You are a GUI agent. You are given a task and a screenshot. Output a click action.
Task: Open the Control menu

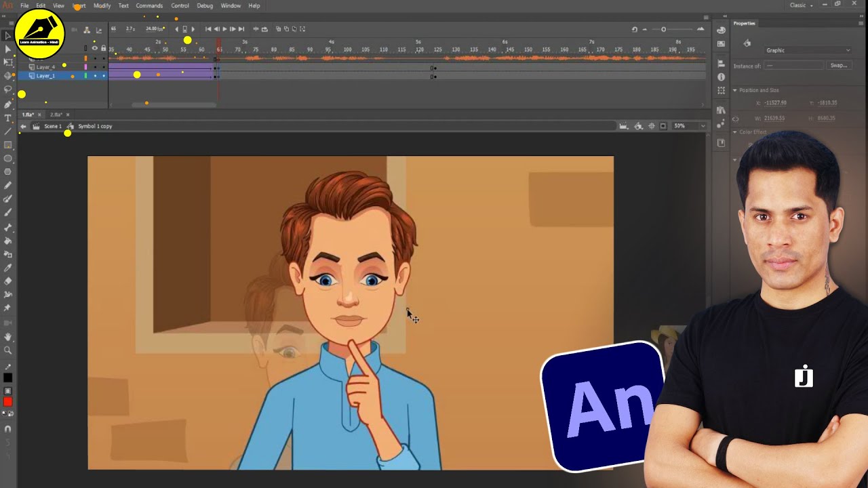(x=180, y=5)
